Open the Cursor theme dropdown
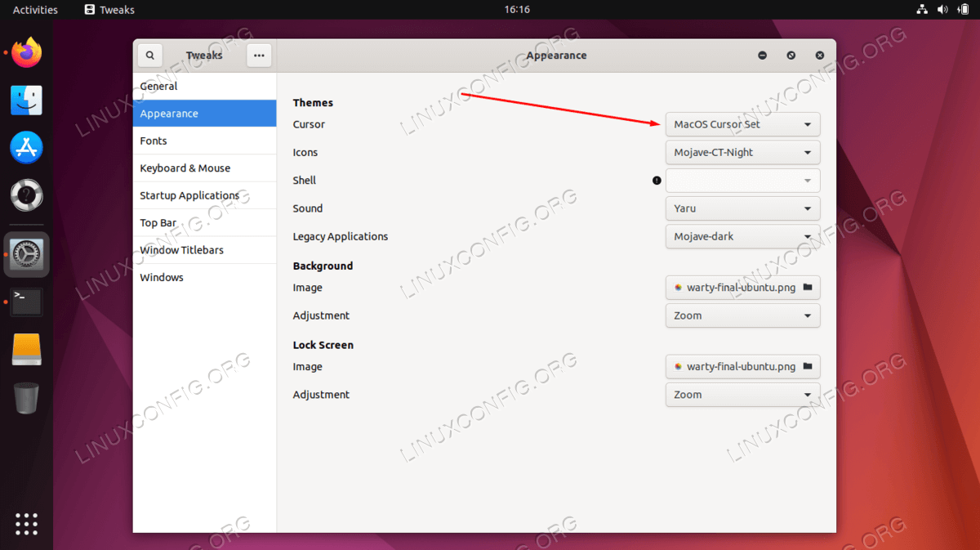Viewport: 980px width, 550px height. click(743, 124)
